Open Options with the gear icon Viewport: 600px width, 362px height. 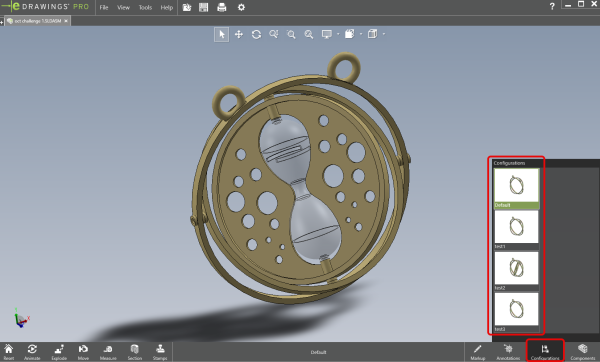click(x=241, y=7)
